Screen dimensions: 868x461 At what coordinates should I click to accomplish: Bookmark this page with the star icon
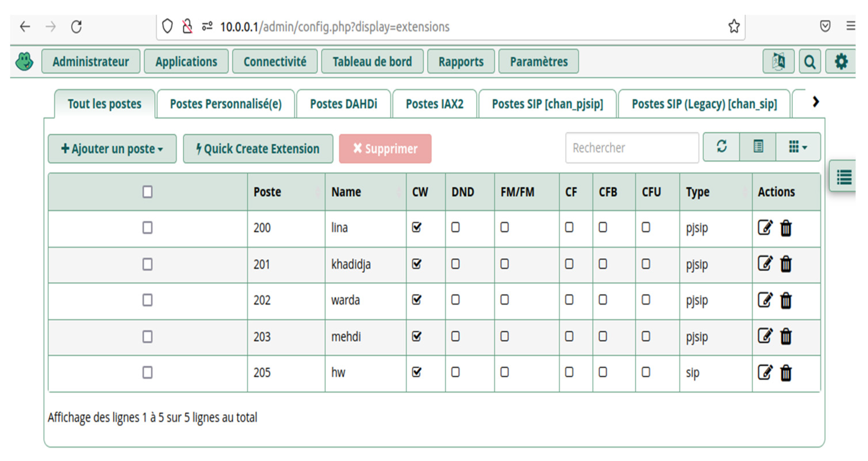tap(734, 27)
